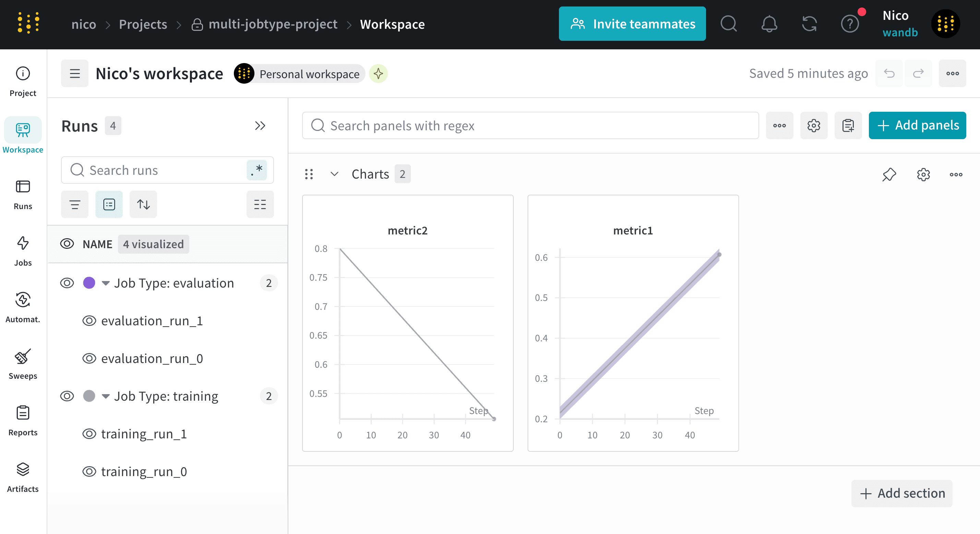Open Charts section settings gear
Image resolution: width=980 pixels, height=534 pixels.
click(x=923, y=174)
